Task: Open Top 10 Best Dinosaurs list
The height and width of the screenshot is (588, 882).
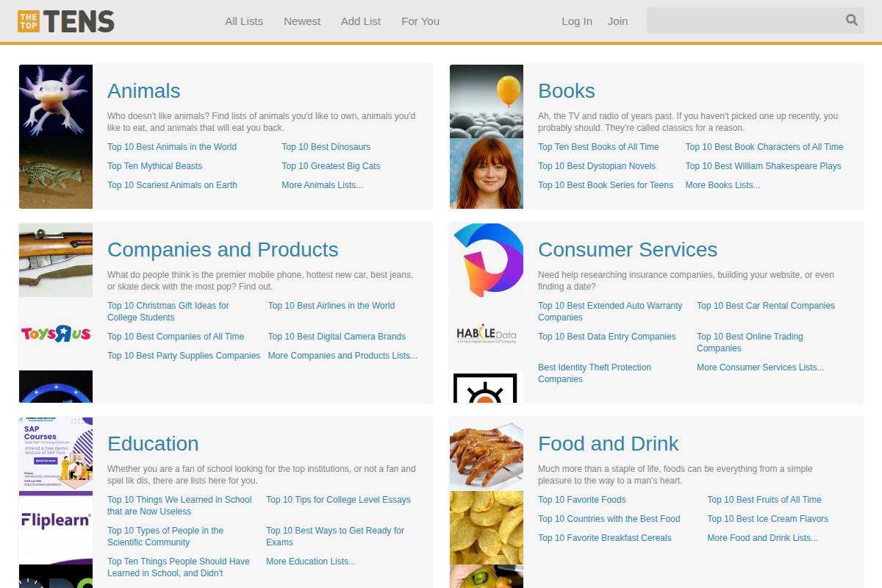Action: click(x=326, y=147)
